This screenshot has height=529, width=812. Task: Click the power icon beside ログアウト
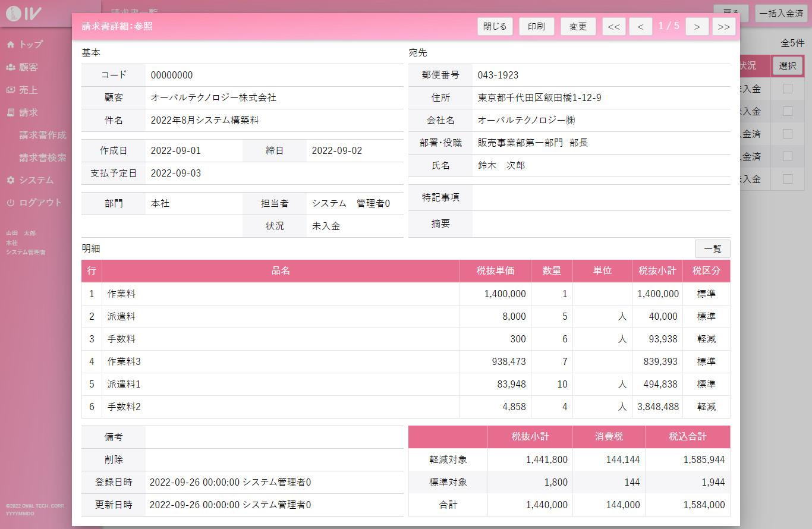point(11,203)
